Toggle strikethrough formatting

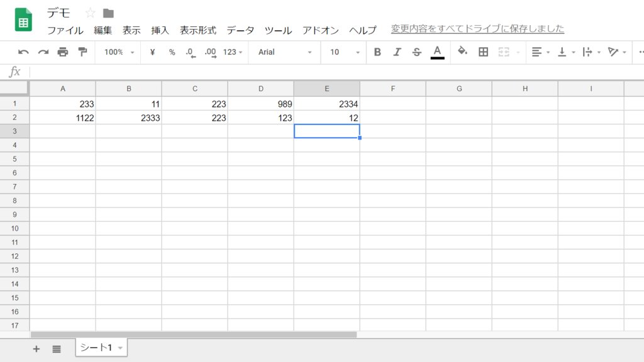tap(416, 52)
